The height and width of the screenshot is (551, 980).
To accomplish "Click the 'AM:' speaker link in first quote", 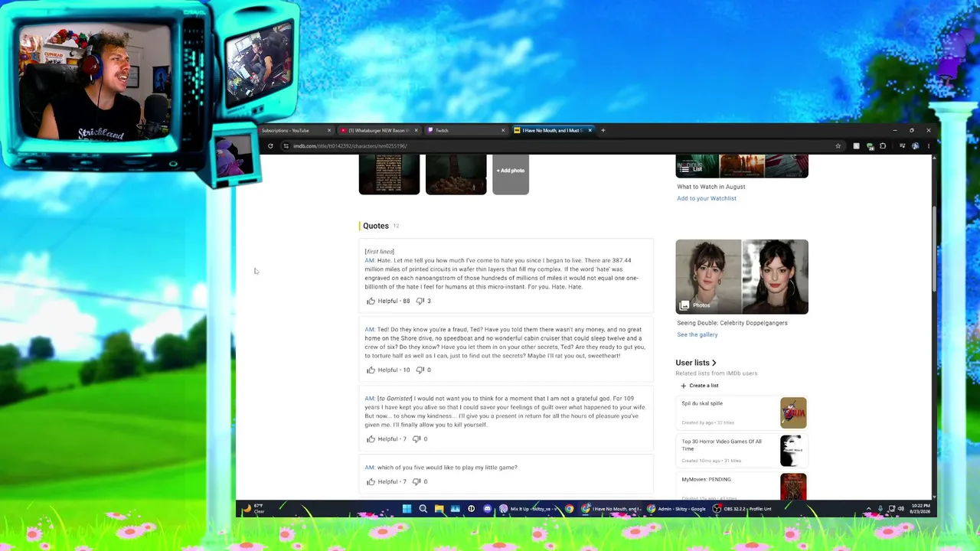I will (370, 260).
